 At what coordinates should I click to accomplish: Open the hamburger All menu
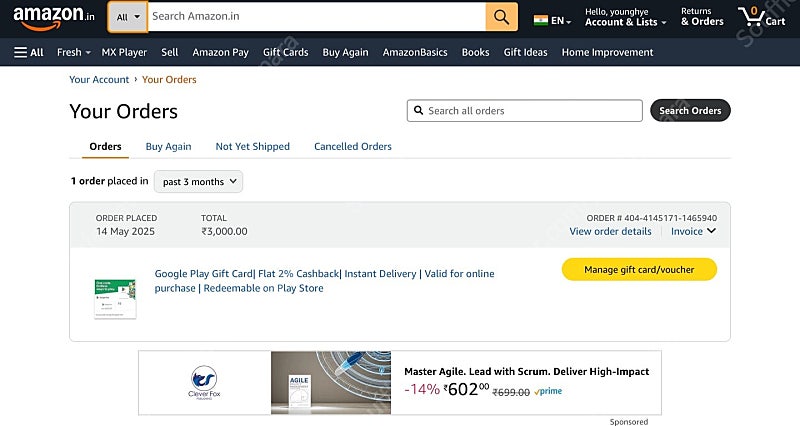[29, 52]
